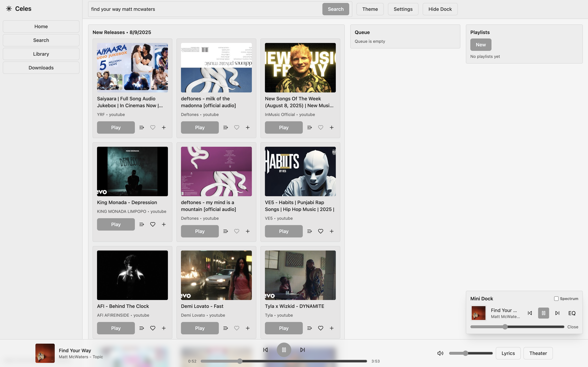Play Demi Lovato Fast
Viewport: 588px width, 367px height.
[200, 328]
